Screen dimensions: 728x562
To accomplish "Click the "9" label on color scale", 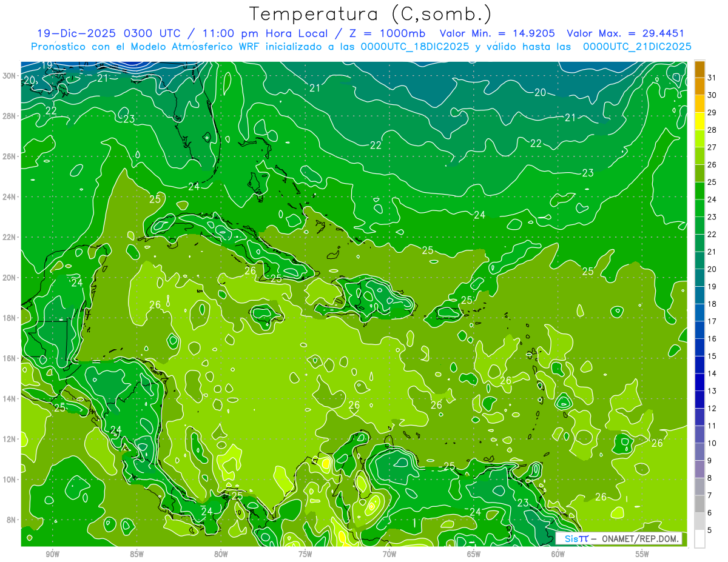I will 709,461.
